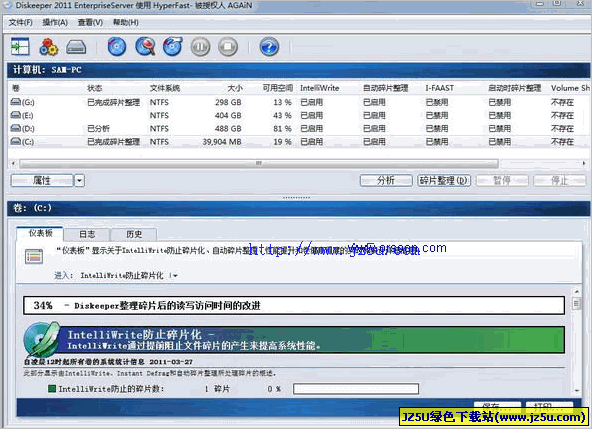This screenshot has height=429, width=592.
Task: Open the 操作(A) menu
Action: click(x=55, y=23)
